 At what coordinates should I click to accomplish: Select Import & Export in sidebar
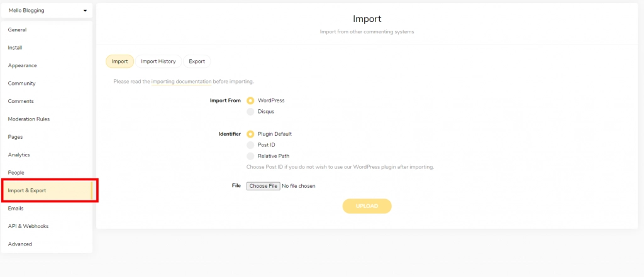pos(47,190)
